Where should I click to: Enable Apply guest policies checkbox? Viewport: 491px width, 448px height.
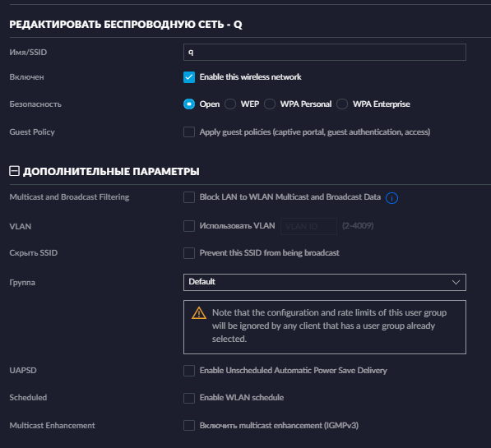pos(189,132)
